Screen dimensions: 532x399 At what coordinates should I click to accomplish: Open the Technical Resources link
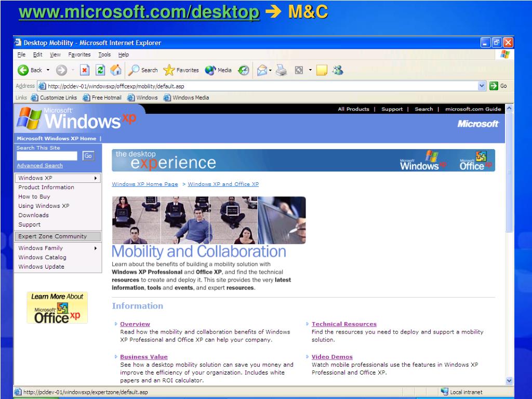pyautogui.click(x=344, y=324)
